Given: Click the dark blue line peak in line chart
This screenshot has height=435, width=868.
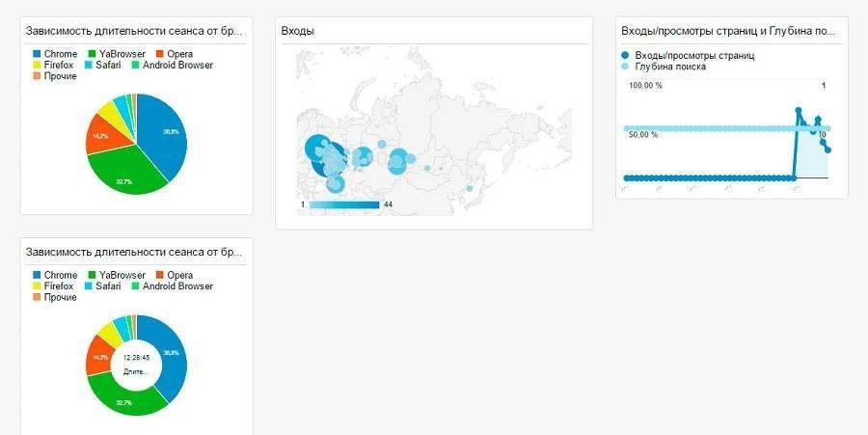Looking at the screenshot, I should pos(799,110).
